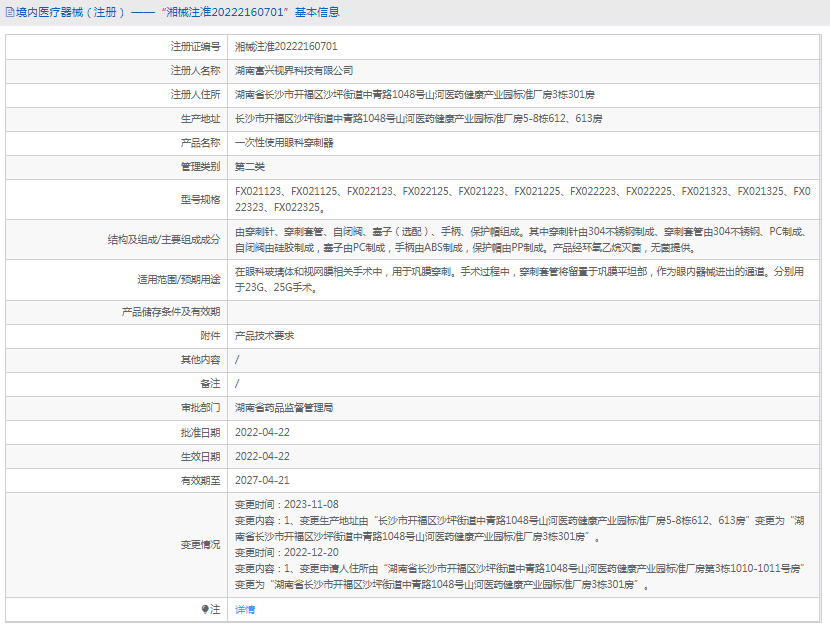
Task: Click the change text starting 变更内容：1、变更申请人住所由
Action: [x=520, y=577]
